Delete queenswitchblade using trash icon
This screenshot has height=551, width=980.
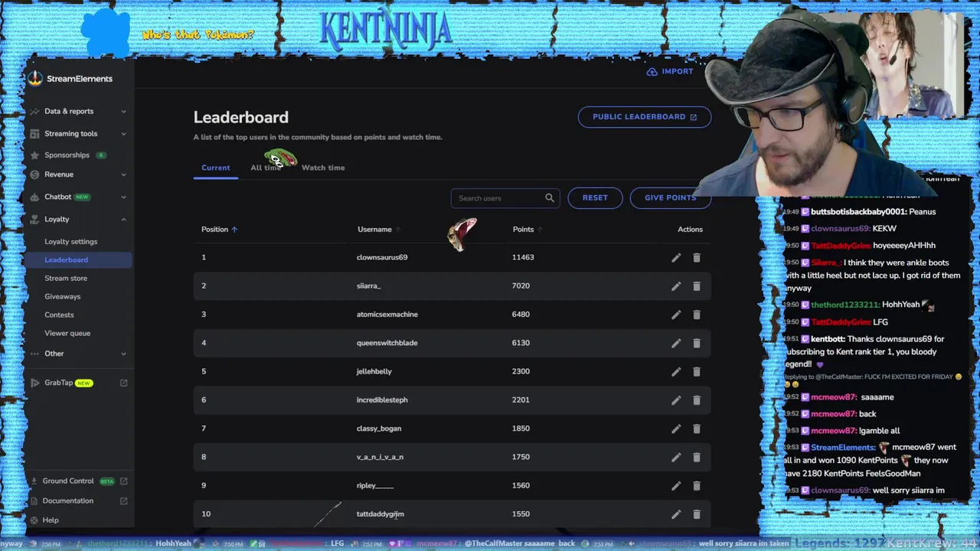click(x=697, y=344)
